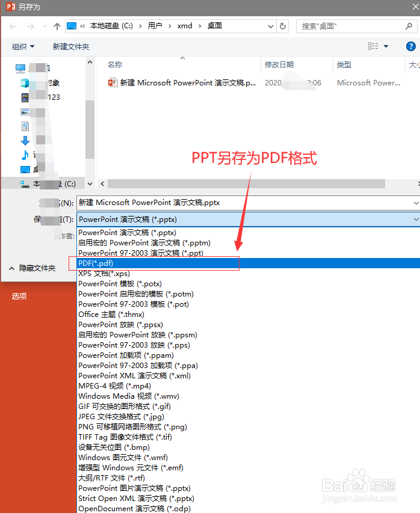Select PDF(*.pdf) format

click(x=249, y=263)
